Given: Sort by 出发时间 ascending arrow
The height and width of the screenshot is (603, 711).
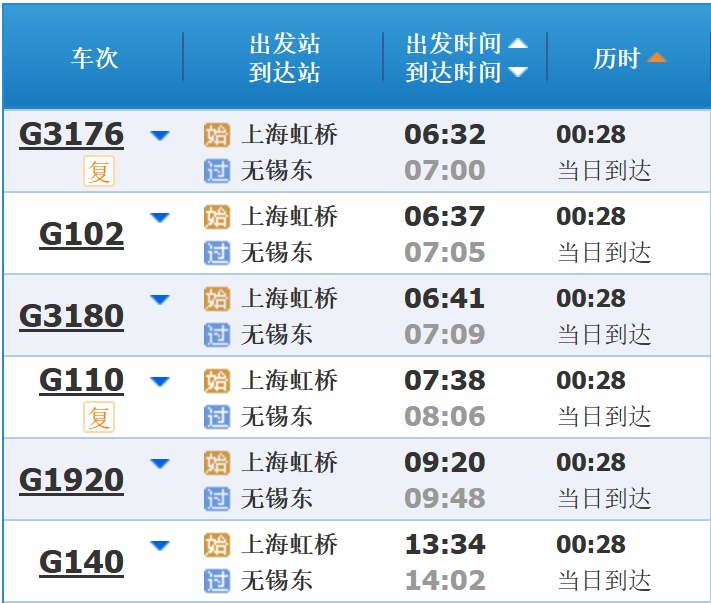Looking at the screenshot, I should [517, 44].
